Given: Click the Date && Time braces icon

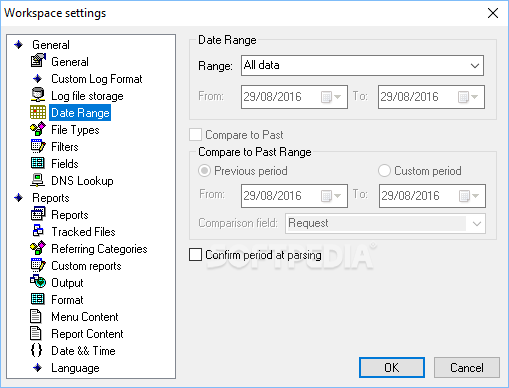Looking at the screenshot, I should pos(36,350).
